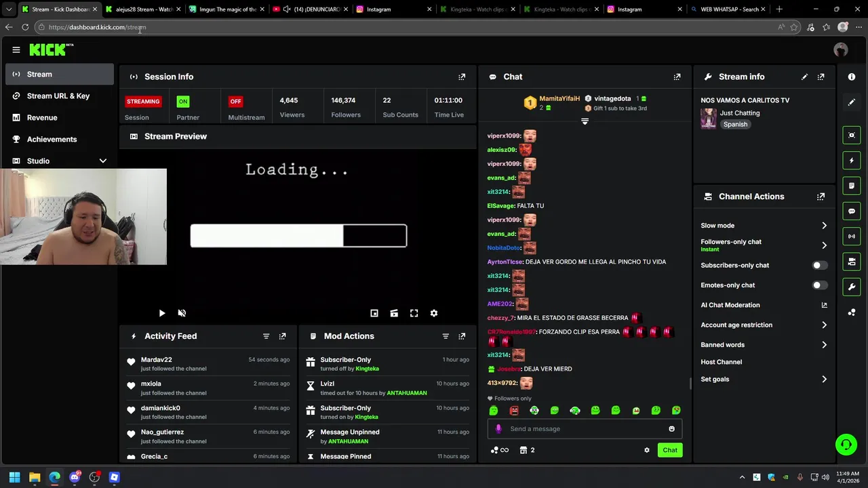This screenshot has width=868, height=488.
Task: Switch to the alejus28 Stream browser tab
Action: 143,9
